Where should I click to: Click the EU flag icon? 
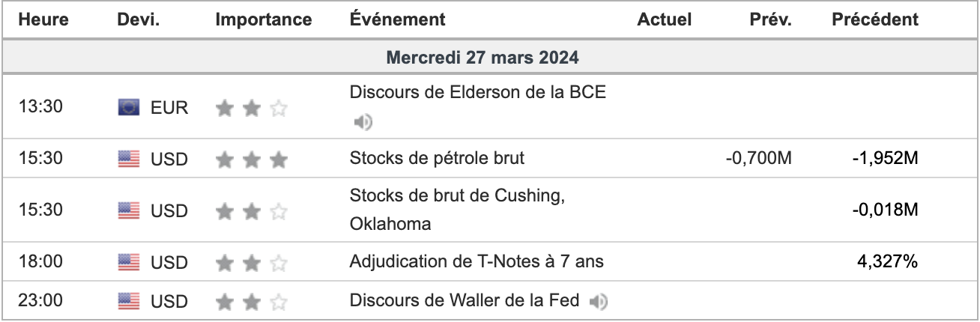[129, 108]
